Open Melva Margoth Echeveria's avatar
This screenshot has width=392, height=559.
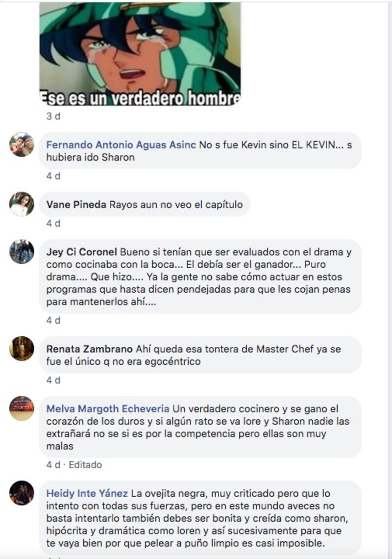(x=22, y=408)
